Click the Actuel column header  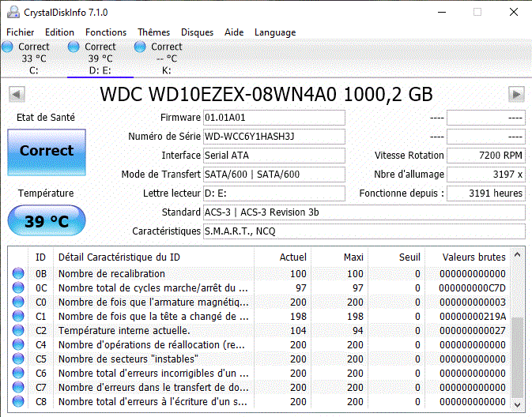pyautogui.click(x=282, y=257)
